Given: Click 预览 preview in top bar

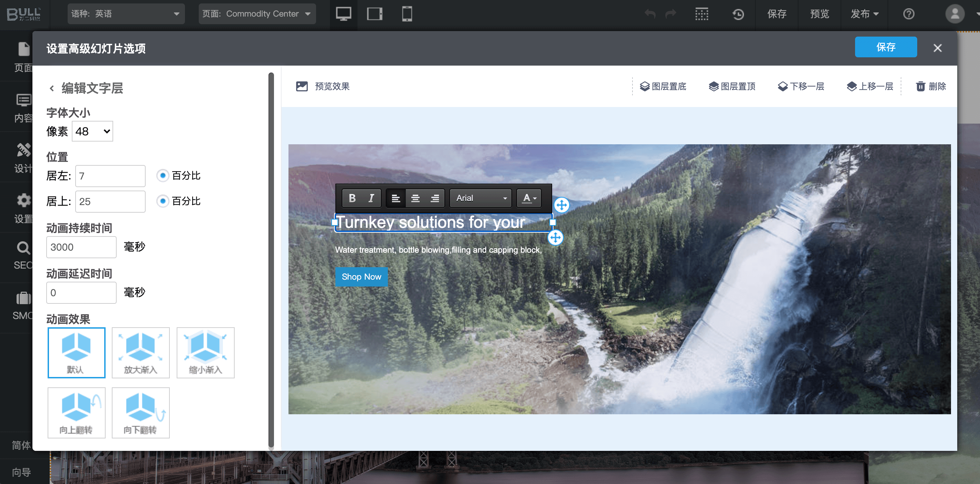Looking at the screenshot, I should coord(819,14).
